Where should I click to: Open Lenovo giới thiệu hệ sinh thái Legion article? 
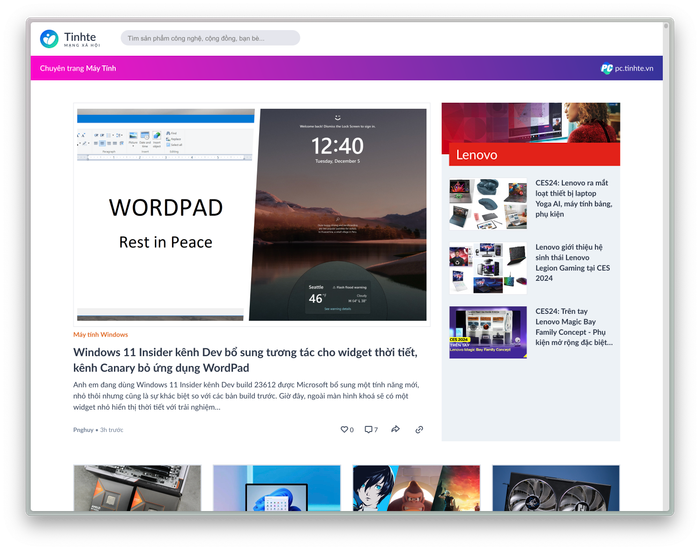point(573,262)
